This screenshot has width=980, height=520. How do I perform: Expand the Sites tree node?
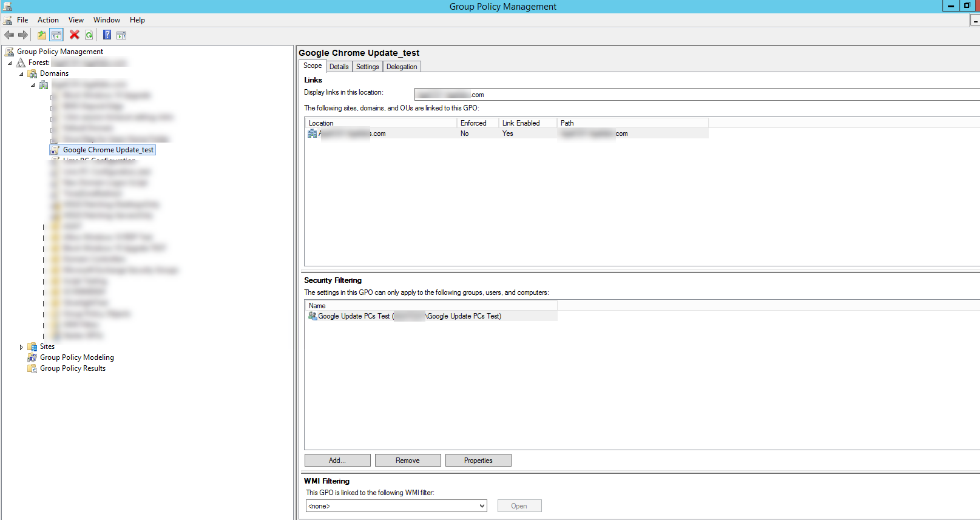pyautogui.click(x=21, y=347)
